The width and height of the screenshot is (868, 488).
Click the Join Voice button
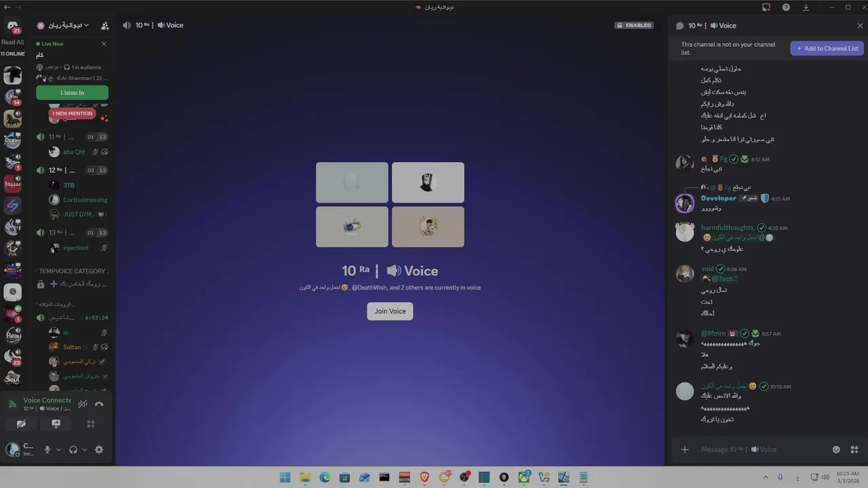[x=390, y=311]
